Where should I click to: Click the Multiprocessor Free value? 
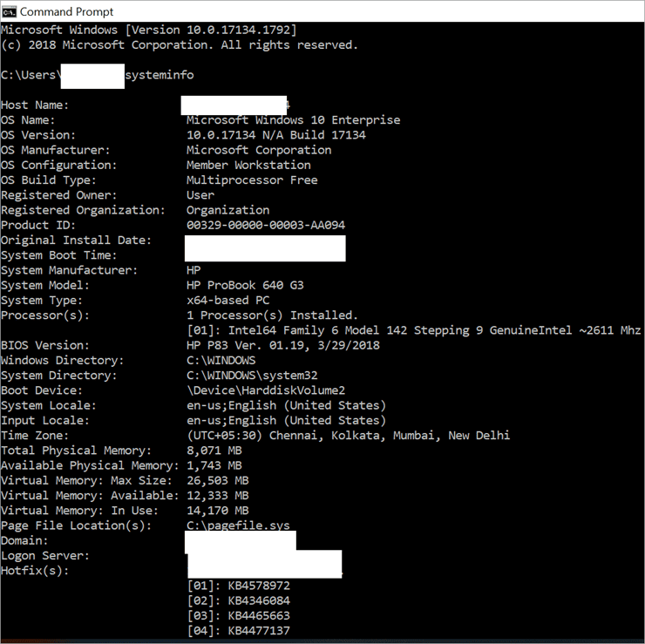click(x=252, y=180)
